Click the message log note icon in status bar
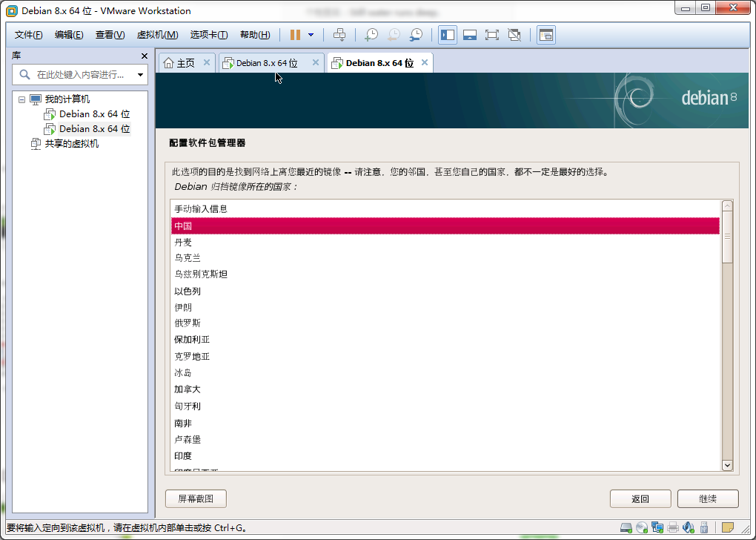Screen dimensions: 756x540 (x=728, y=527)
